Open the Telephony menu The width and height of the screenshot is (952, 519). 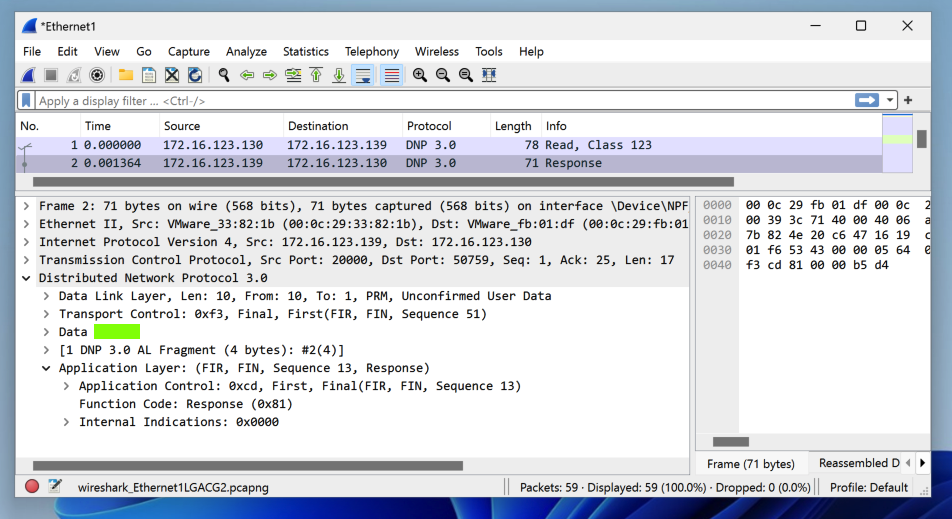[372, 52]
